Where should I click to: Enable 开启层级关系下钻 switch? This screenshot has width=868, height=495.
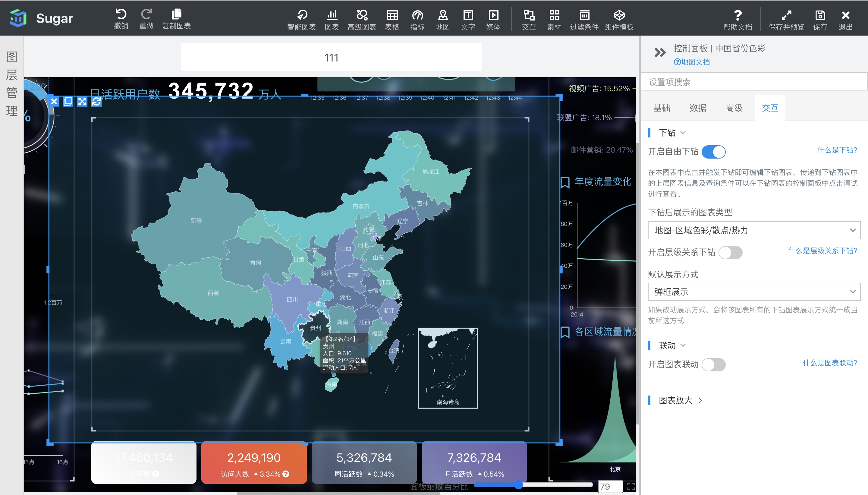pos(730,252)
